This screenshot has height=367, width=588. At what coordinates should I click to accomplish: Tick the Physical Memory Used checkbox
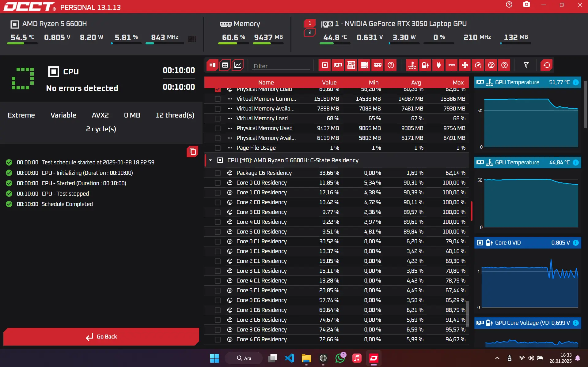(218, 129)
